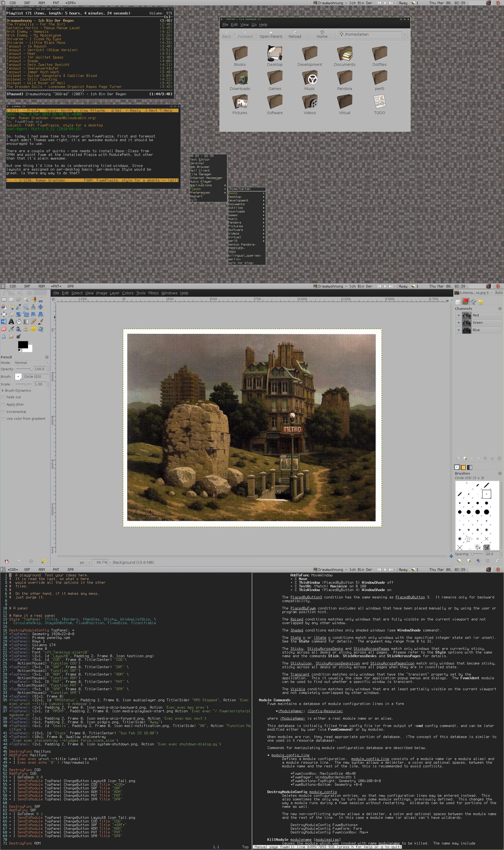
Task: Select the Move tool
Action: pyautogui.click(x=41, y=307)
